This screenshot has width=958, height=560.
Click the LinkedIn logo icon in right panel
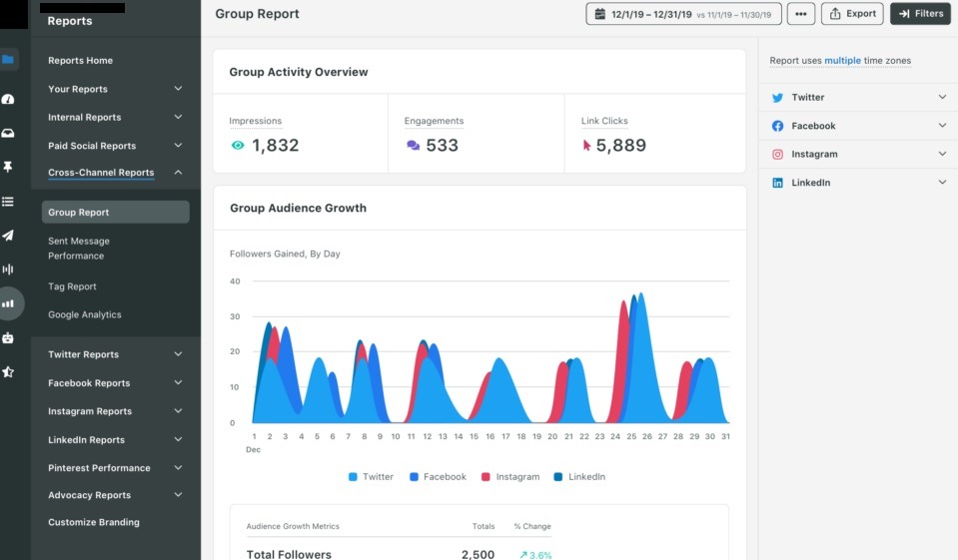pos(777,183)
